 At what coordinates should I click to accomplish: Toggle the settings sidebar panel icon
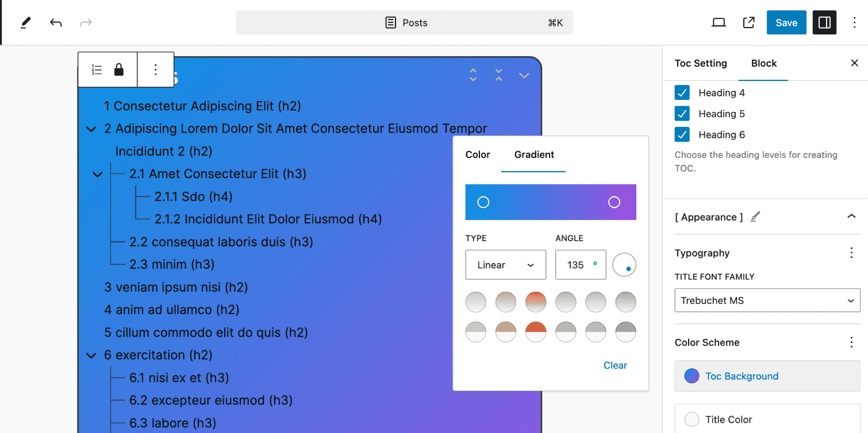tap(824, 23)
